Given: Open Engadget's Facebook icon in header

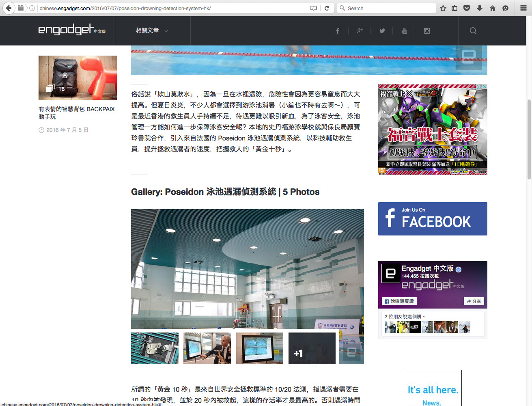Looking at the screenshot, I should [338, 31].
